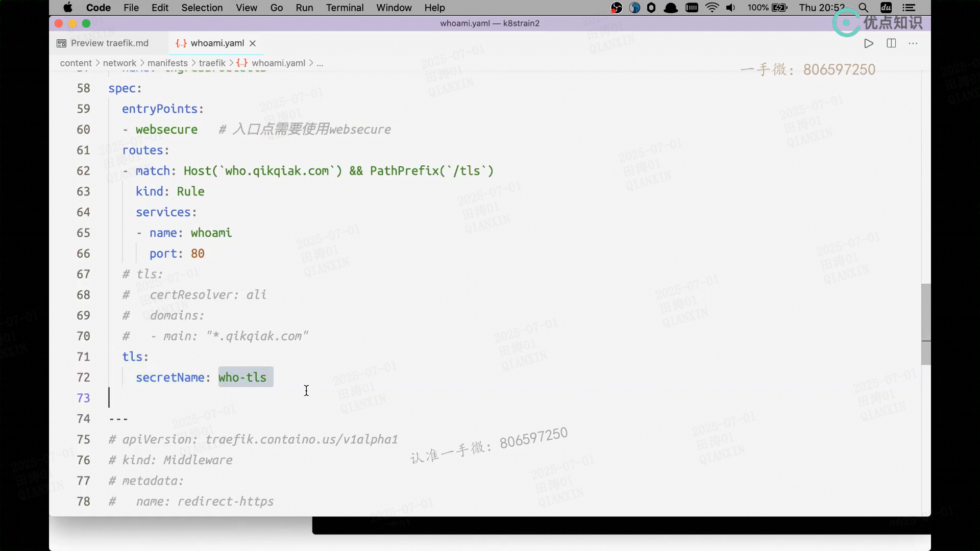The image size is (980, 551).
Task: Open the Terminal menu
Action: coord(345,8)
